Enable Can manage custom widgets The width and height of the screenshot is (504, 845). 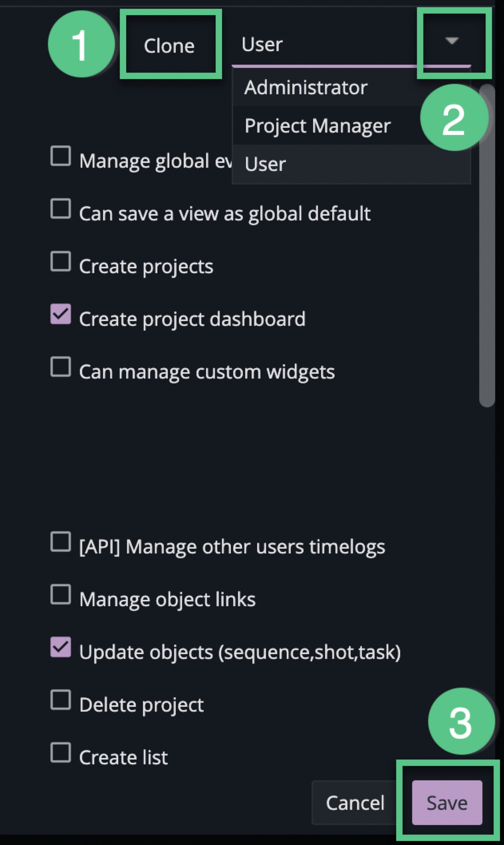[x=61, y=367]
